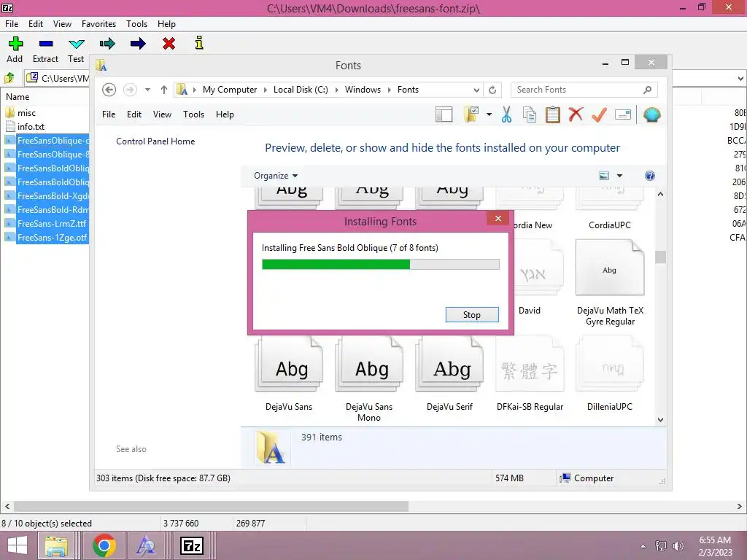
Task: Click the Fonts list vertical scrollbar thumb
Action: 660,257
